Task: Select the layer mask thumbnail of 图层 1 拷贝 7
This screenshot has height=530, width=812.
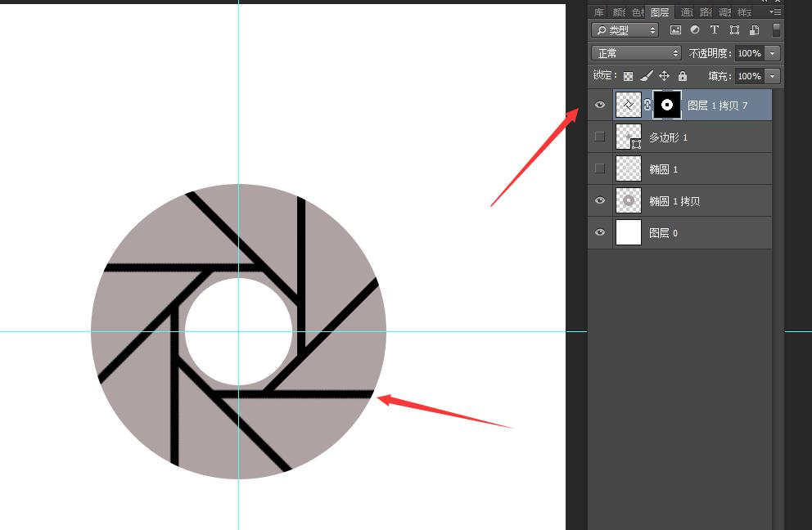Action: click(667, 105)
